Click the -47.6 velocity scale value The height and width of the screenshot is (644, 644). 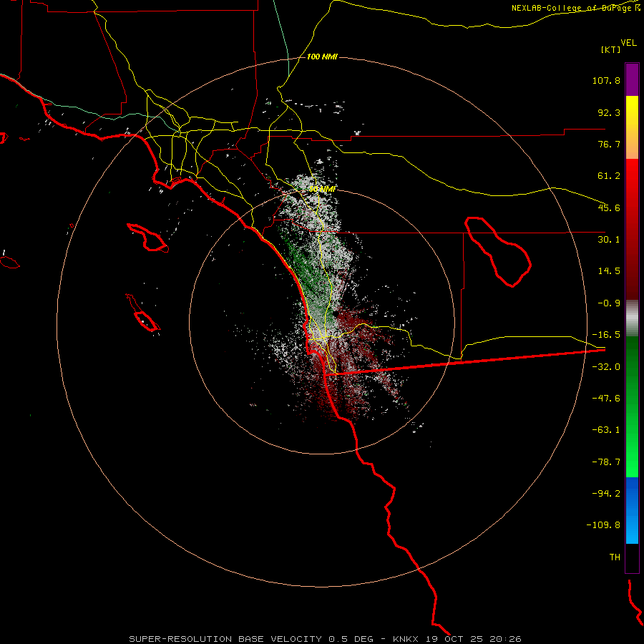point(606,399)
